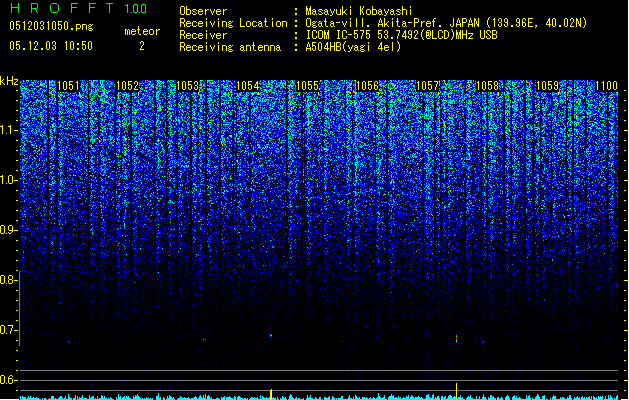Click the tall yellow power spike below the 1057 echo

pyautogui.click(x=456, y=391)
